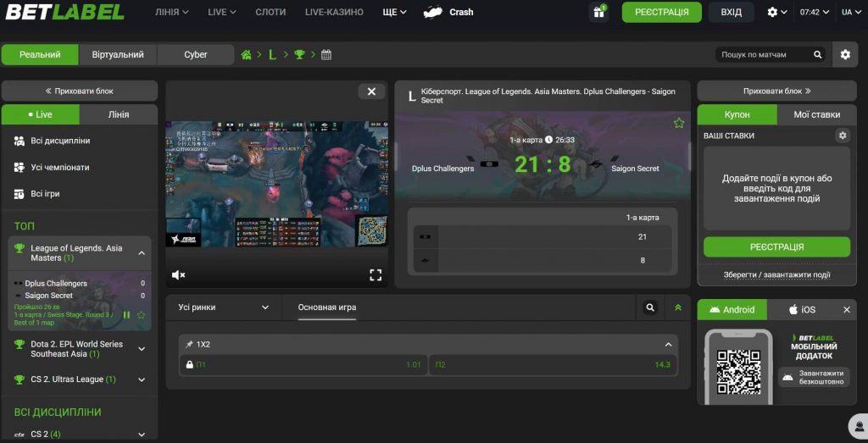Switch to Віртуальний tab

118,55
